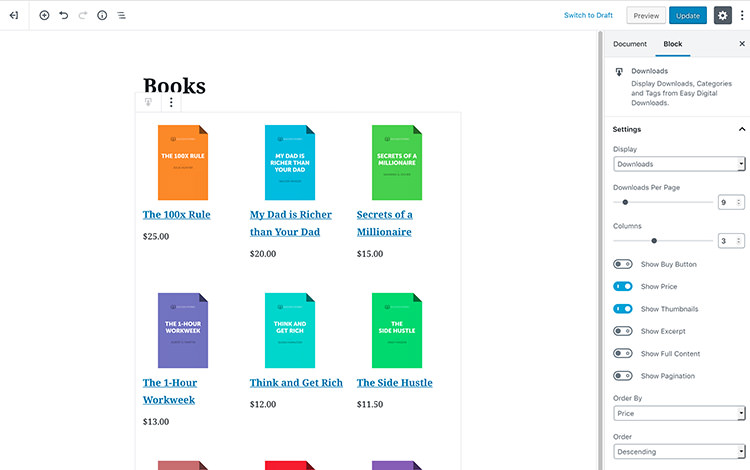Open block navigation list icon
This screenshot has height=470, width=750.
(x=121, y=16)
